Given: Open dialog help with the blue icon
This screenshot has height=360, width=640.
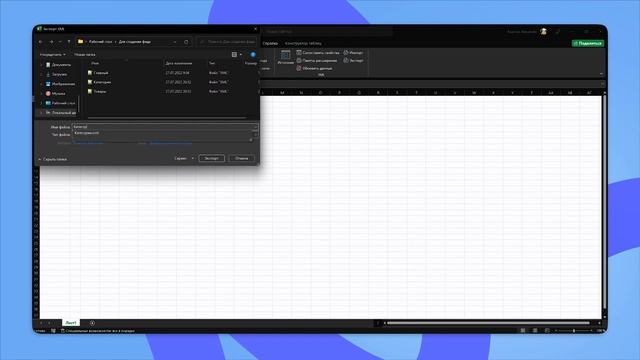Looking at the screenshot, I should 253,54.
